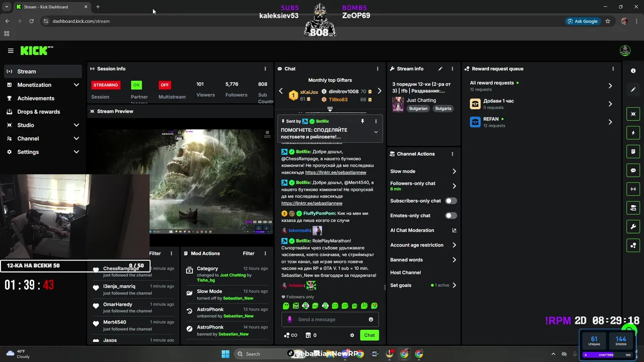Open Stream info panel kebab menu

[452, 69]
